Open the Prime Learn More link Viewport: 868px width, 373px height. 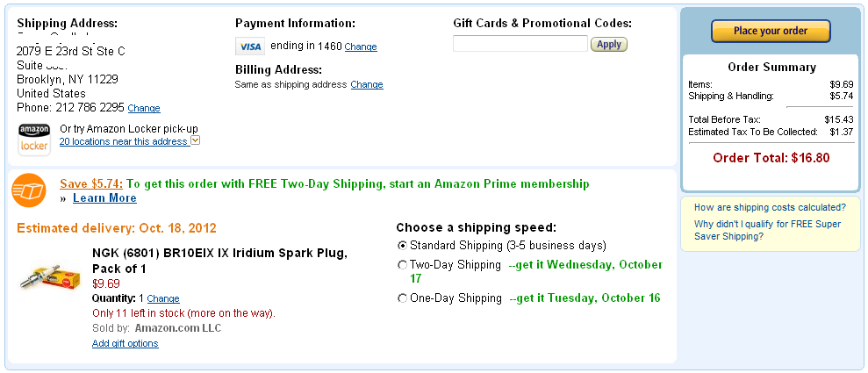tap(104, 198)
